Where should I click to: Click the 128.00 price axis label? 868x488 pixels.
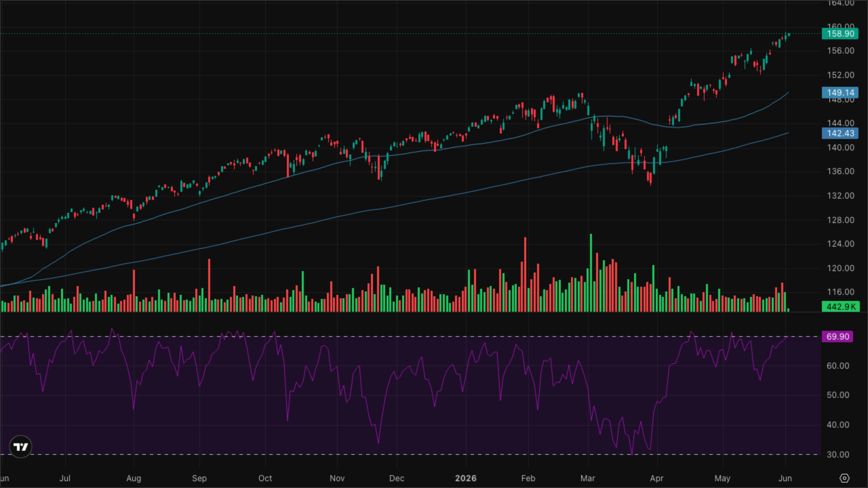tap(841, 220)
